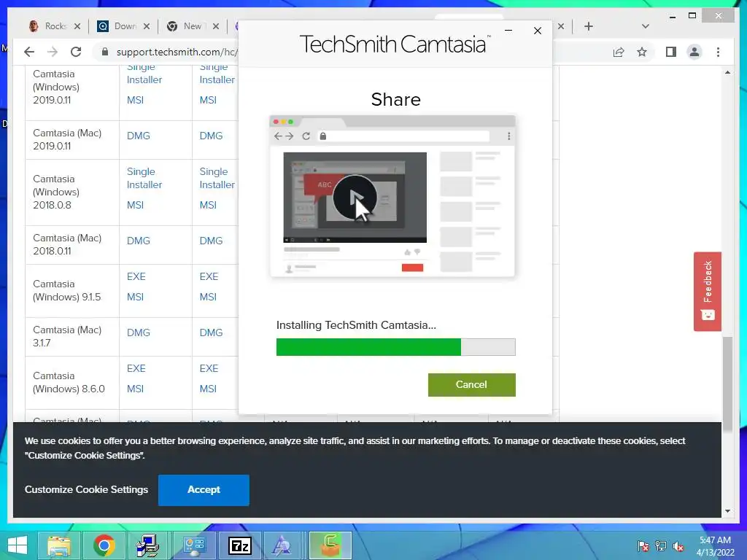Open a new Chrome tab
Image resolution: width=747 pixels, height=560 pixels.
click(x=589, y=26)
